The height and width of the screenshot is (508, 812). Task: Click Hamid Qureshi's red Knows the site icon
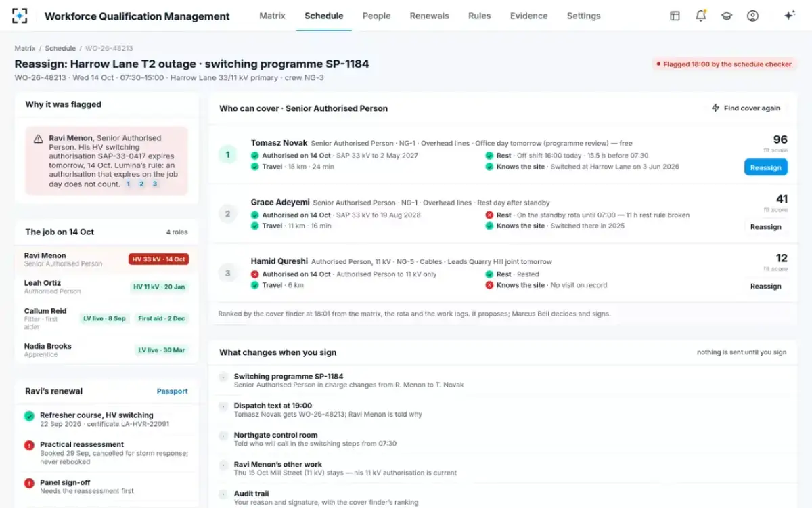(489, 285)
